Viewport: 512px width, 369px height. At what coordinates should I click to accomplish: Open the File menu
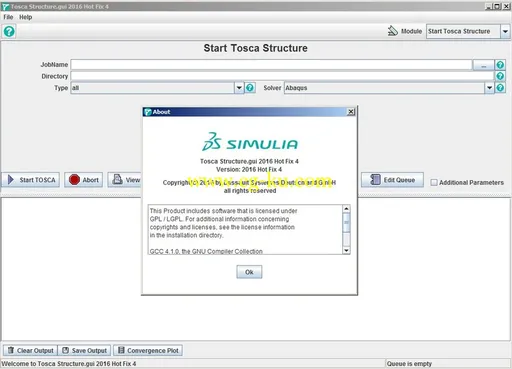tap(8, 17)
